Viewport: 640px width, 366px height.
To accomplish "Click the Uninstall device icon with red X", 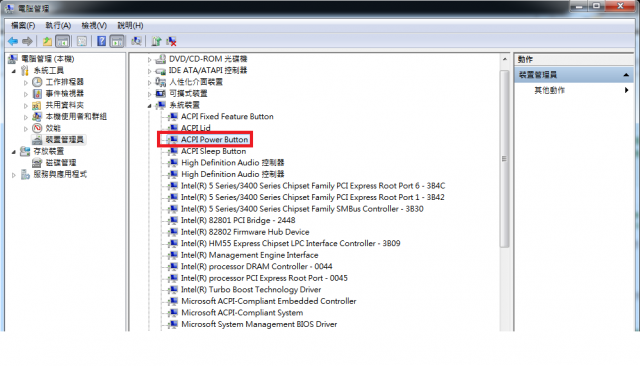I will click(171, 41).
